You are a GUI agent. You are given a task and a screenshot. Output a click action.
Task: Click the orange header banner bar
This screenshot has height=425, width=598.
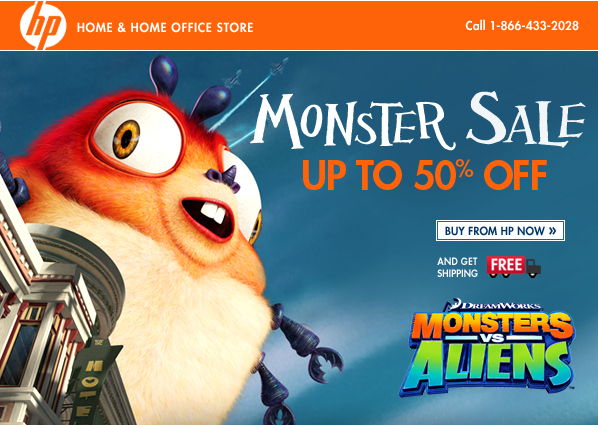click(x=299, y=26)
